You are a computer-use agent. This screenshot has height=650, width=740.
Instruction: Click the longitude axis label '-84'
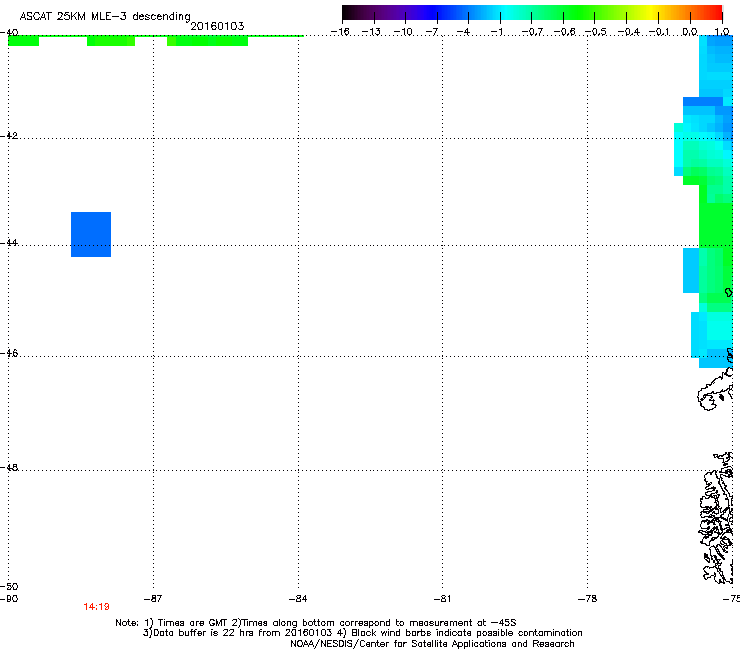coord(298,599)
